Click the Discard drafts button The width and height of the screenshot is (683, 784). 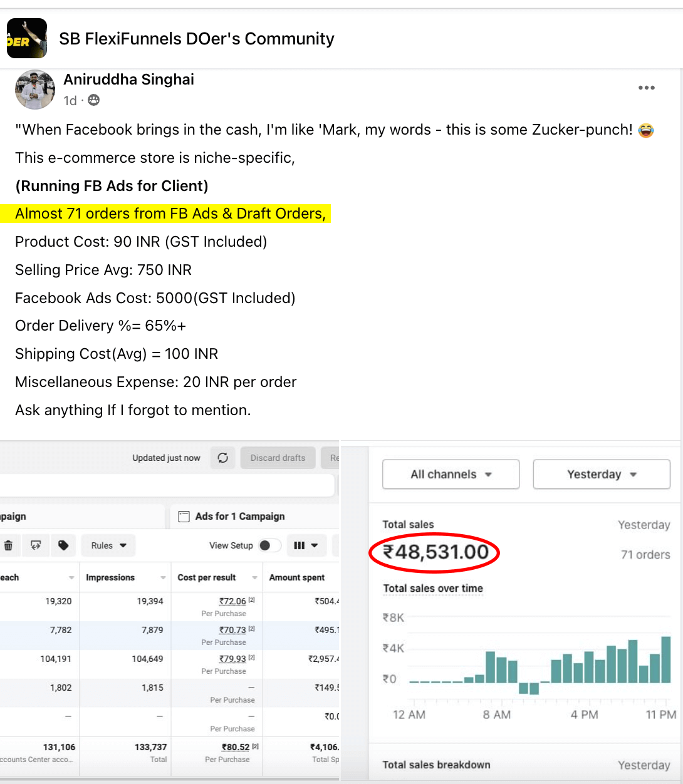click(278, 458)
